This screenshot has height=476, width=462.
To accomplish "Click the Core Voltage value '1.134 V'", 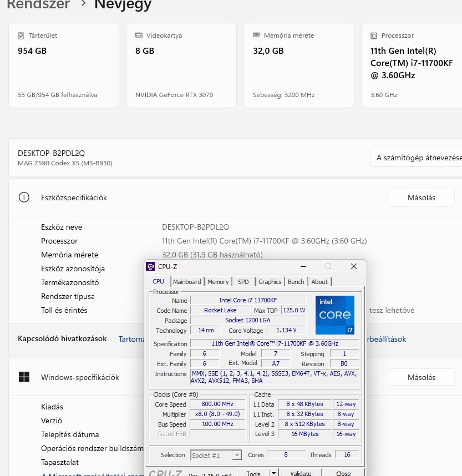I will pos(287,330).
